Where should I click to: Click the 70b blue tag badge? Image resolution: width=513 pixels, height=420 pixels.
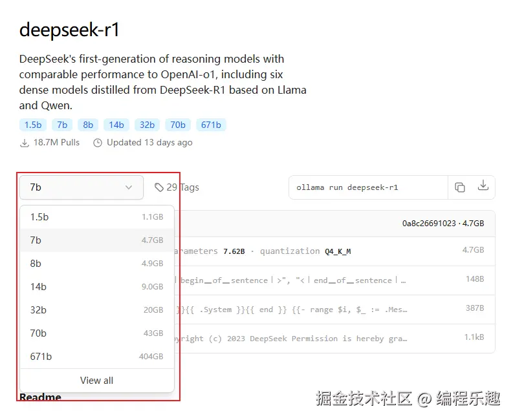pyautogui.click(x=178, y=125)
